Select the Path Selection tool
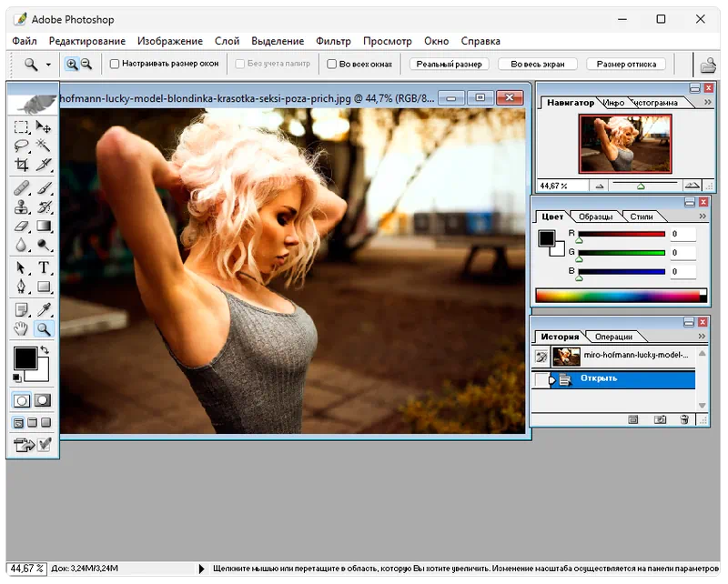 tap(21, 267)
